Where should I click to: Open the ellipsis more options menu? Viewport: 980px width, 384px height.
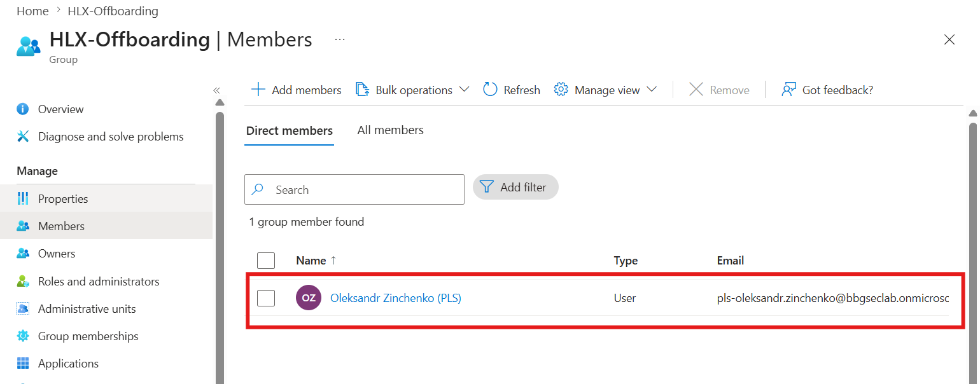pyautogui.click(x=340, y=39)
